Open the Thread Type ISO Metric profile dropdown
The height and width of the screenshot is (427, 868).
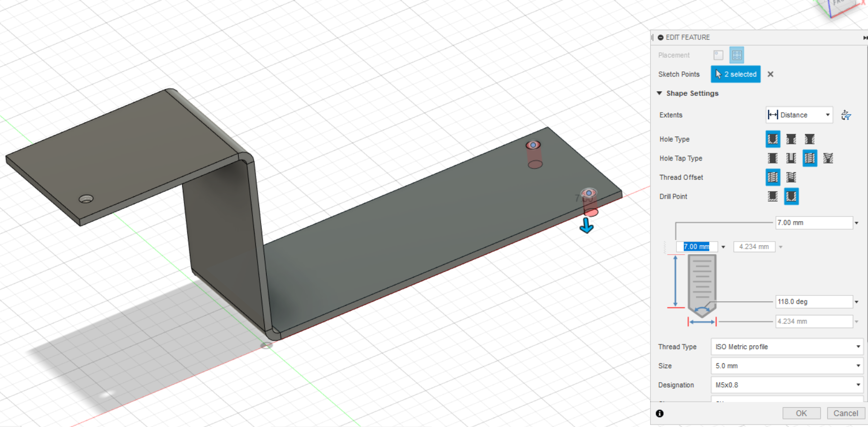787,347
